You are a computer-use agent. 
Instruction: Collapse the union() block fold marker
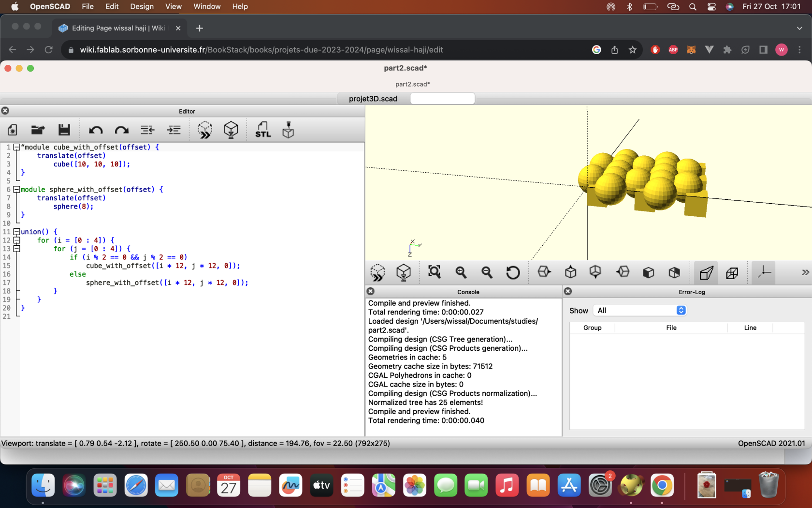(17, 232)
